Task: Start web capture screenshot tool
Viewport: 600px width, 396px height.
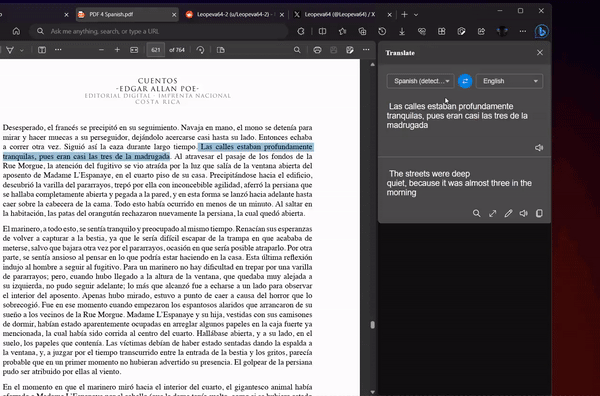Action: click(461, 31)
